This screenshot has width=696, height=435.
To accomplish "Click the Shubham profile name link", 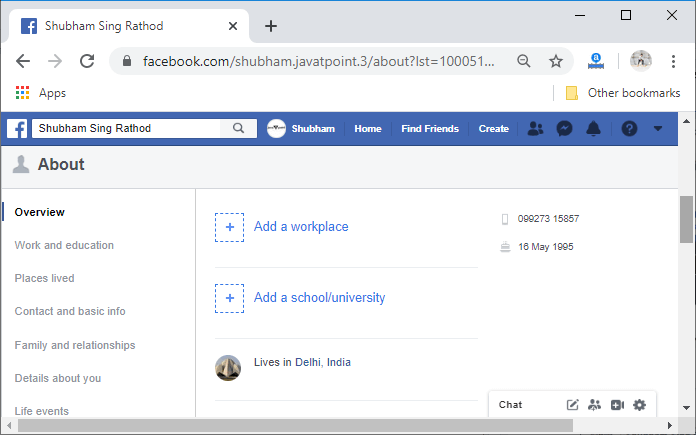I will click(x=313, y=129).
